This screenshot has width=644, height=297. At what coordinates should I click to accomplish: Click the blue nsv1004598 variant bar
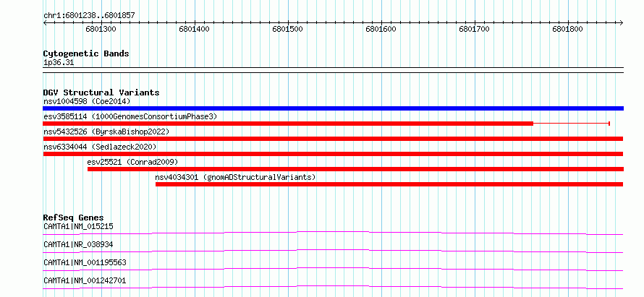click(333, 108)
